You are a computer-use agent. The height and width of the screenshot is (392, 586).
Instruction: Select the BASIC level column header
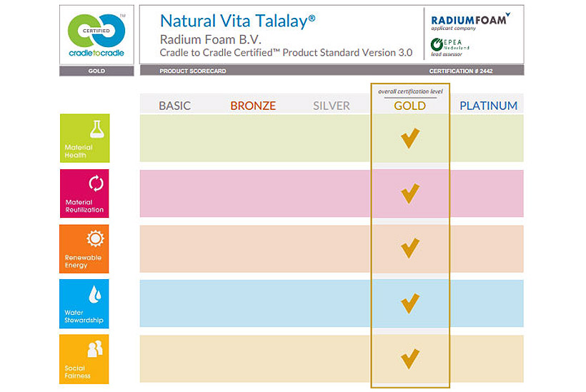[x=175, y=106]
